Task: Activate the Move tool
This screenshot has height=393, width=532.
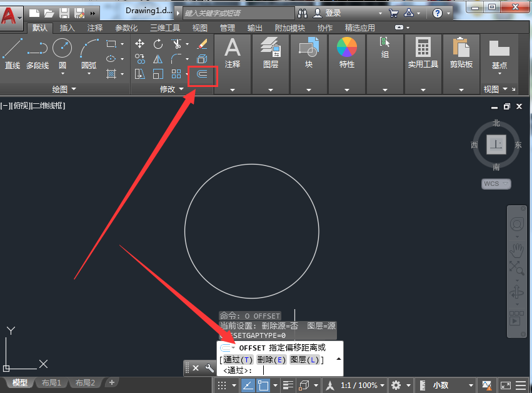Action: pos(139,44)
